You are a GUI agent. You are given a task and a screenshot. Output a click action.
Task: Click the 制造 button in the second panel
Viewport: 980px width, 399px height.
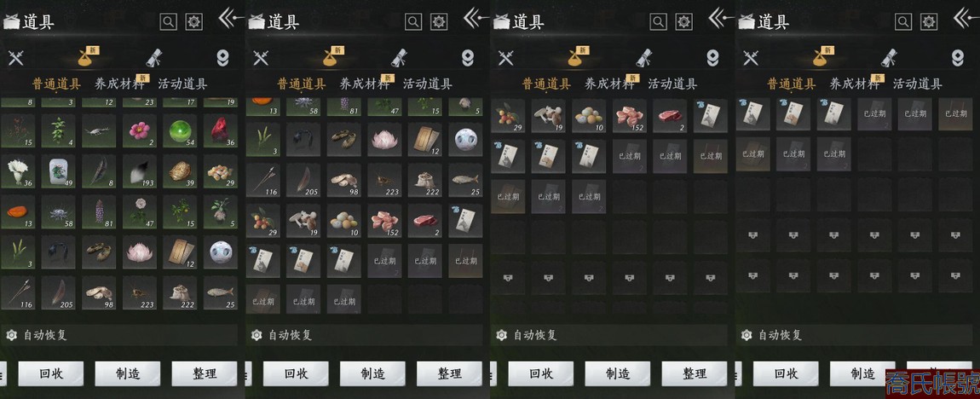(372, 374)
